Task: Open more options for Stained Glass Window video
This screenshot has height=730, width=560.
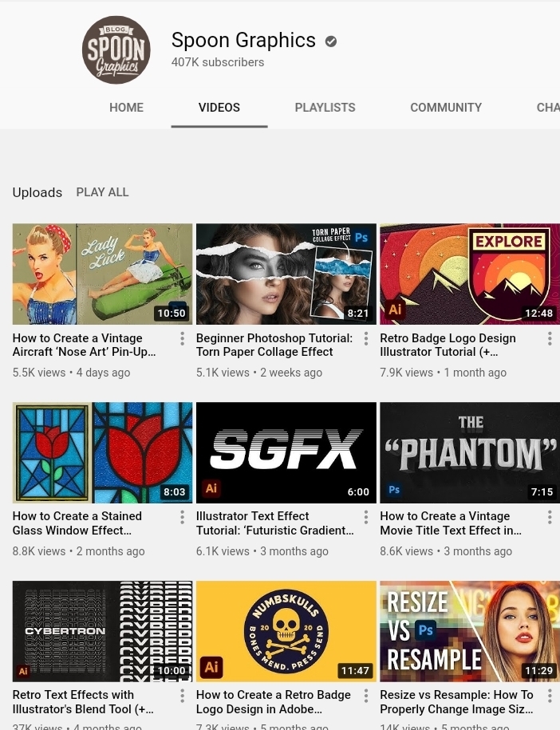Action: coord(182,517)
